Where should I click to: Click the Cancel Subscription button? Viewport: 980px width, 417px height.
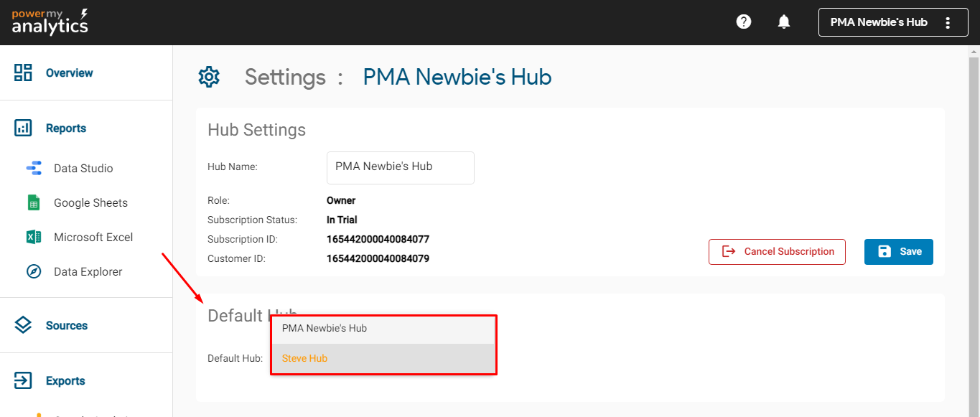(777, 252)
